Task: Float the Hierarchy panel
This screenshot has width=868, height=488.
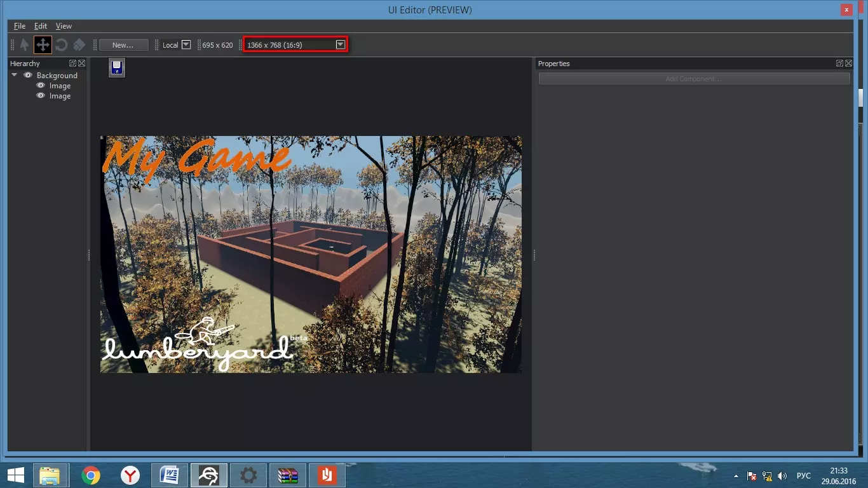Action: (x=73, y=64)
